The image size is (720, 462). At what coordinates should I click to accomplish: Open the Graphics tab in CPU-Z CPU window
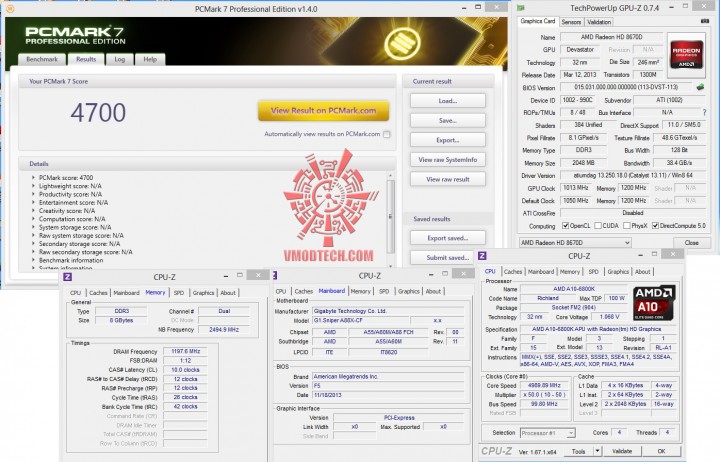[x=618, y=271]
